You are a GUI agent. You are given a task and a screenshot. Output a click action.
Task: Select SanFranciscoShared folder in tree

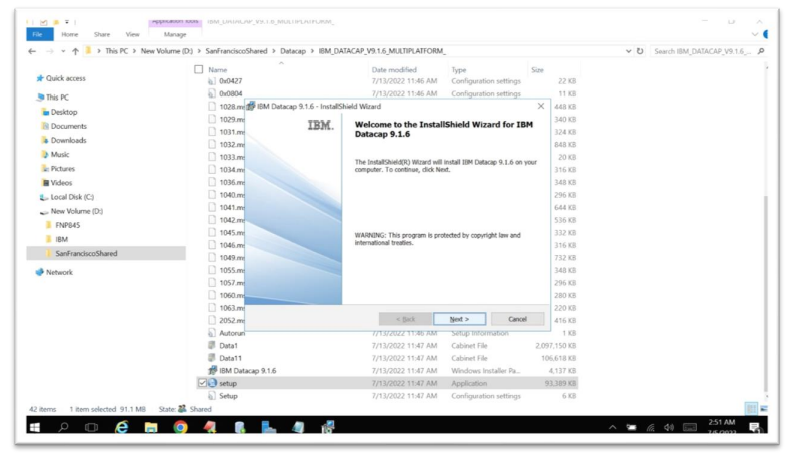pos(106,253)
